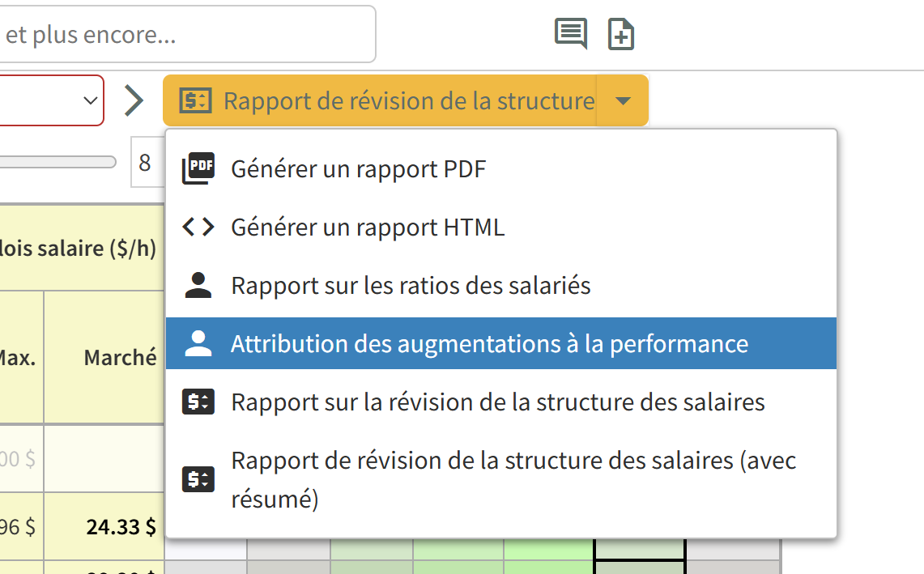
Task: Click the numeric field showing 8
Action: pyautogui.click(x=147, y=162)
